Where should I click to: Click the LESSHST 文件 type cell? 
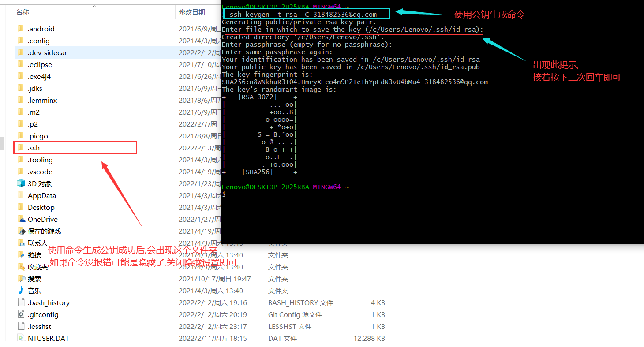click(x=290, y=326)
